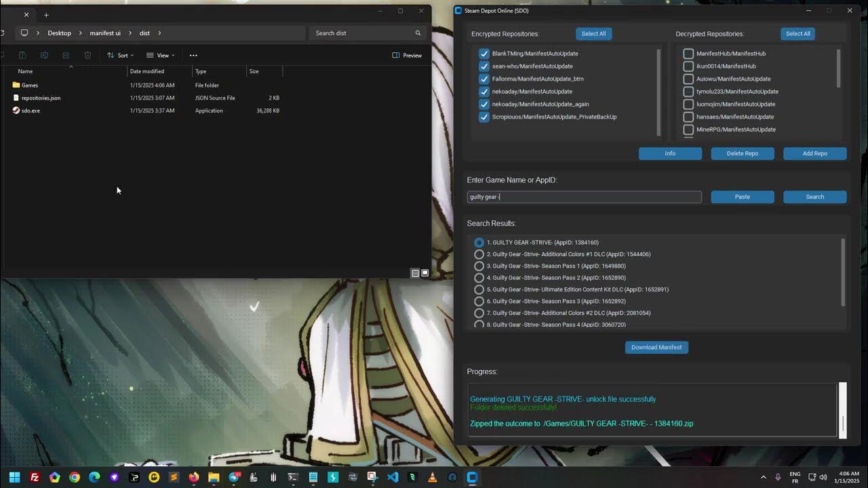This screenshot has width=868, height=488.
Task: Click Steam Depot Online taskbar icon
Action: pyautogui.click(x=472, y=477)
